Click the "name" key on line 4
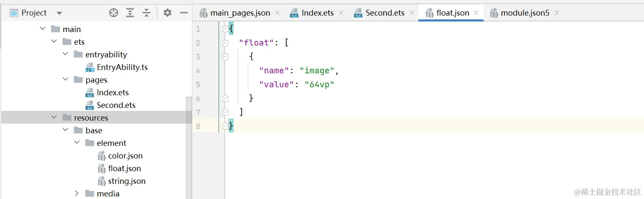Screen dimensions: 644x199 (x=274, y=70)
